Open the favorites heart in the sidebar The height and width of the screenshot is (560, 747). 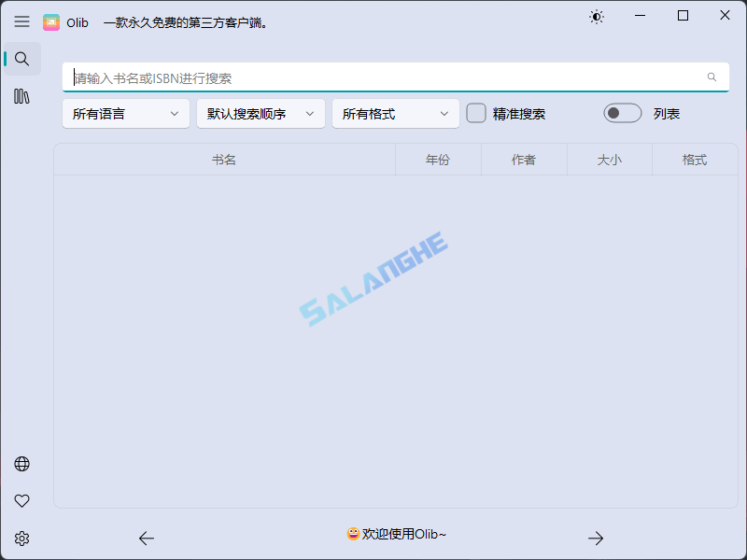pyautogui.click(x=21, y=501)
